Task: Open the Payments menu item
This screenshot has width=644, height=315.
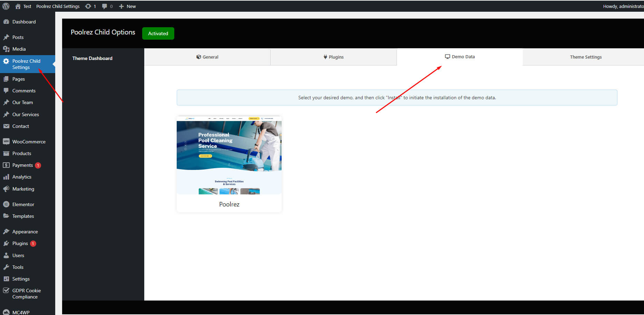Action: pos(22,165)
